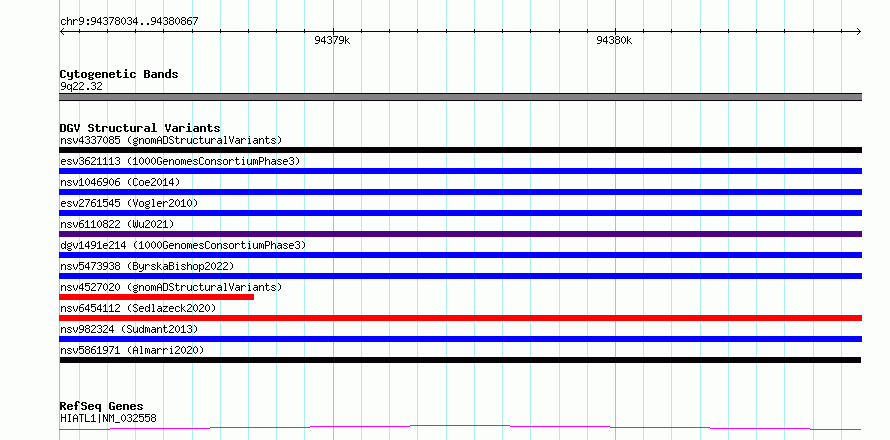
Task: Open the dgv1491e214 variant label
Action: [x=183, y=245]
